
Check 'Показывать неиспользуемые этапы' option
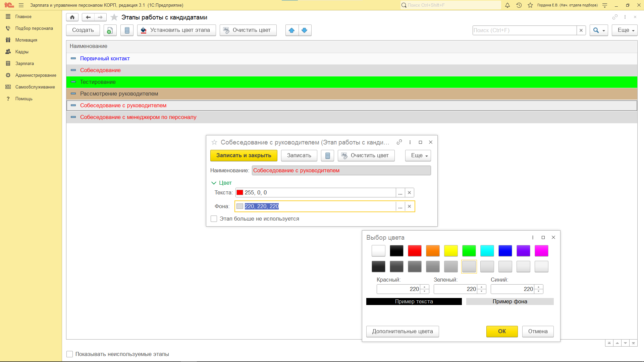pyautogui.click(x=70, y=354)
